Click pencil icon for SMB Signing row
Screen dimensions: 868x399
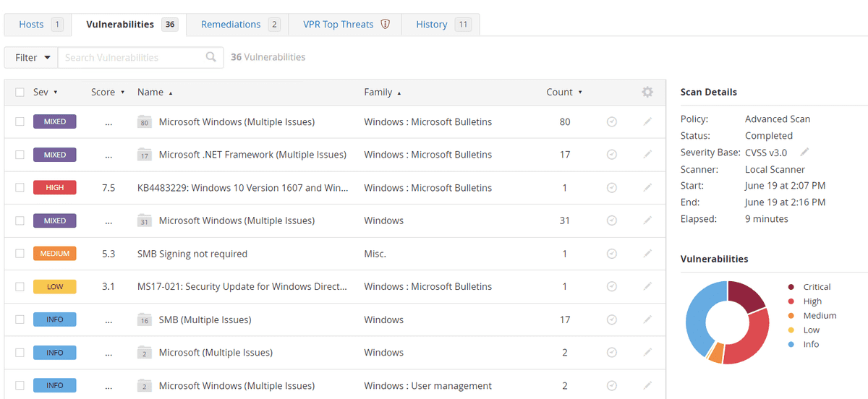[647, 254]
